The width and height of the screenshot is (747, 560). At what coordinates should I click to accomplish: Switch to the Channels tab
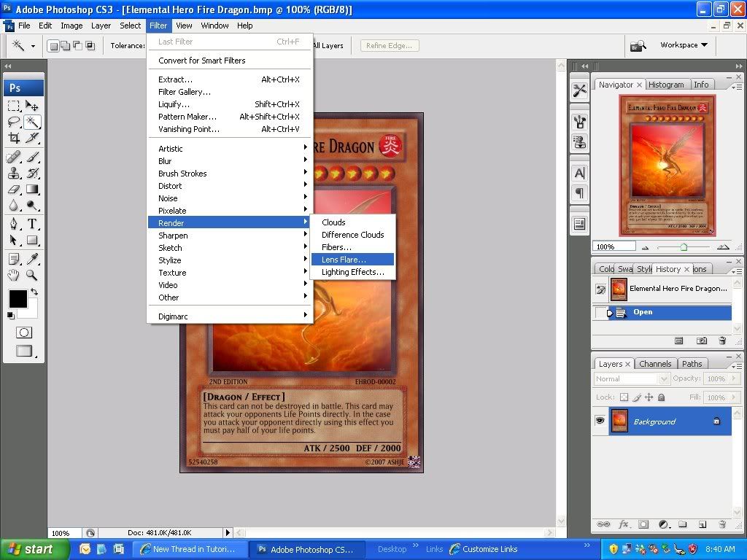click(x=654, y=364)
